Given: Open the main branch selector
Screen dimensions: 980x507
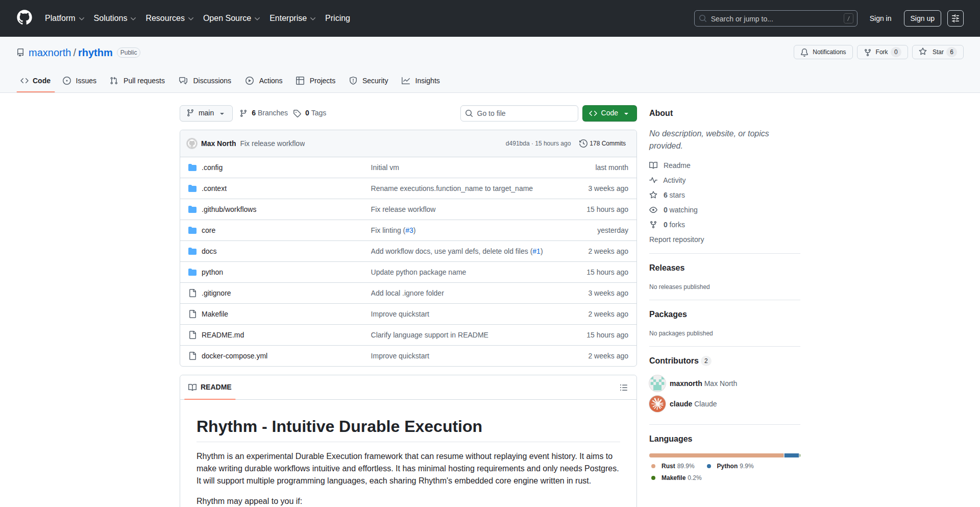Looking at the screenshot, I should [x=206, y=113].
